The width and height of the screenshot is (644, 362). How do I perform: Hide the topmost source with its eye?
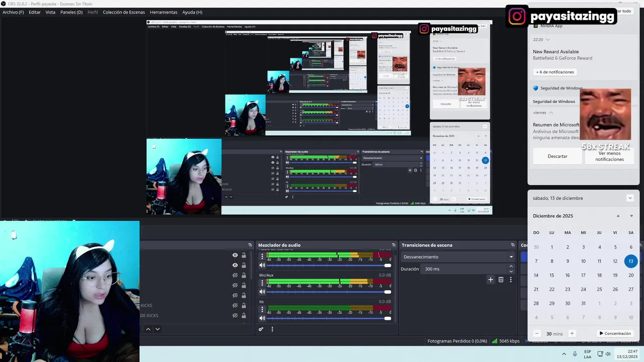(x=235, y=255)
